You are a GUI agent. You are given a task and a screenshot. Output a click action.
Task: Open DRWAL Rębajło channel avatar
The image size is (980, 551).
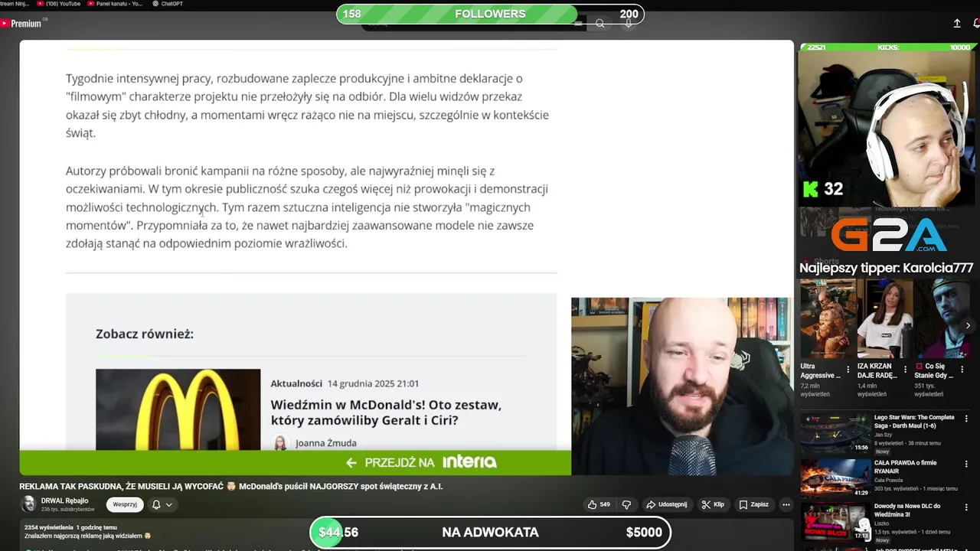28,504
